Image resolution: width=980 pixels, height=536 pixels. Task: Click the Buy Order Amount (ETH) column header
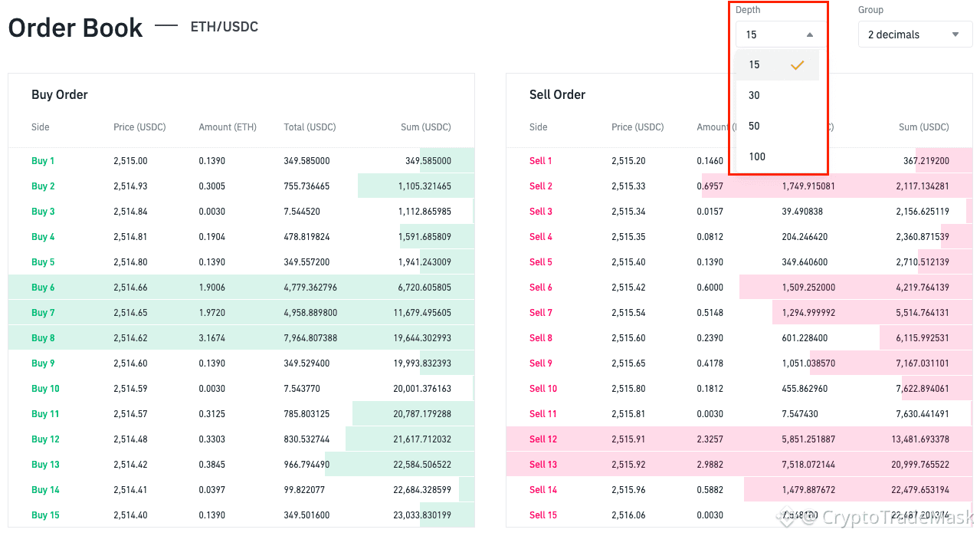coord(228,127)
